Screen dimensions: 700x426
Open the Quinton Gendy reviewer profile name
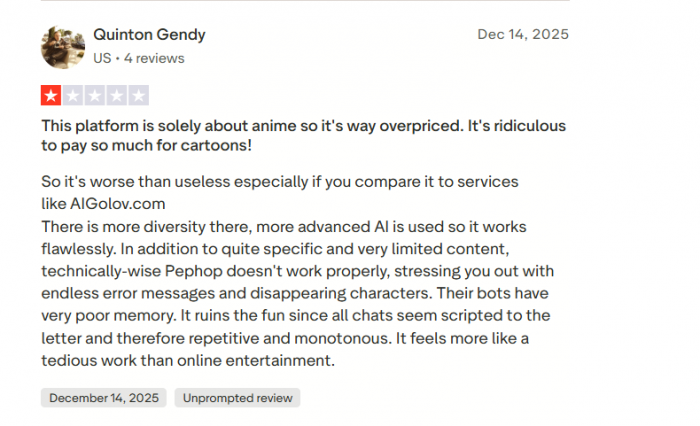pos(149,35)
